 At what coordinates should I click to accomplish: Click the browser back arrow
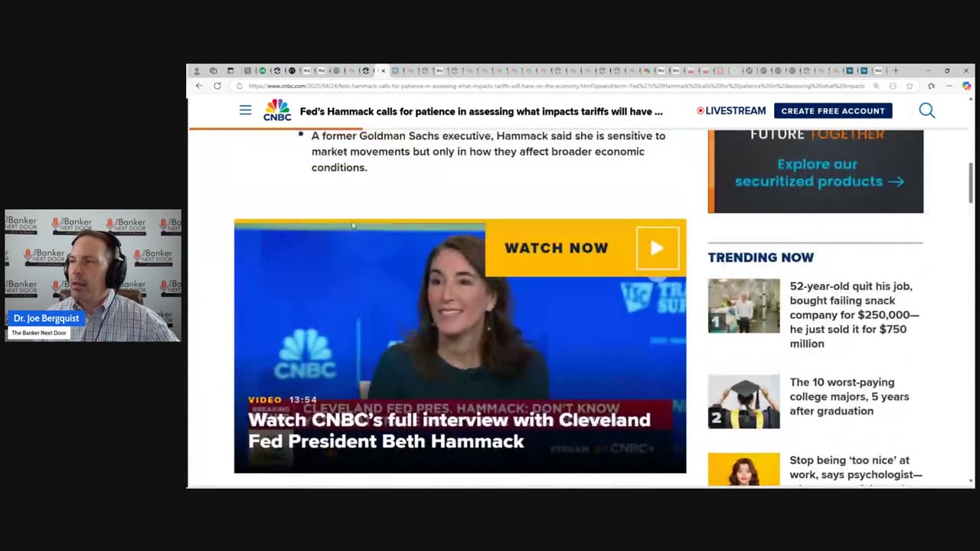tap(199, 86)
